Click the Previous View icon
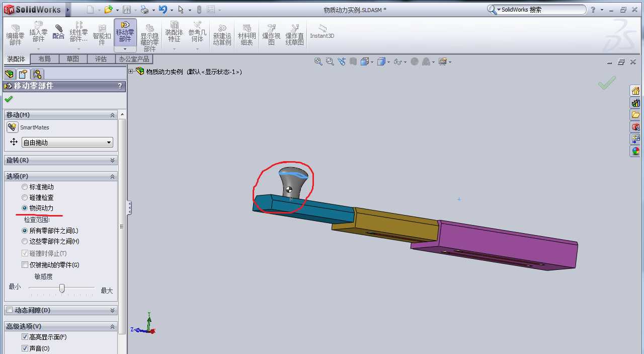This screenshot has width=644, height=354. click(x=342, y=61)
